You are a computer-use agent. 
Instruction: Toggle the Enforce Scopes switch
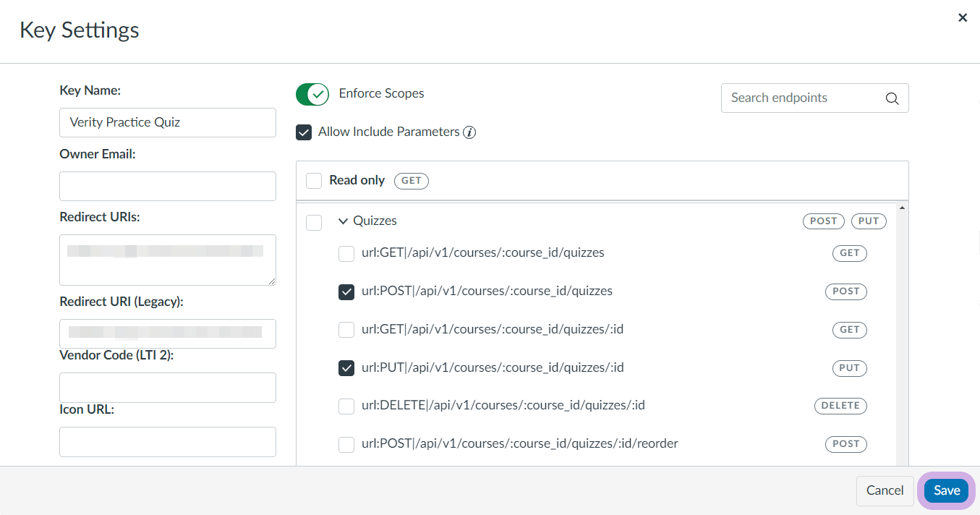tap(312, 94)
